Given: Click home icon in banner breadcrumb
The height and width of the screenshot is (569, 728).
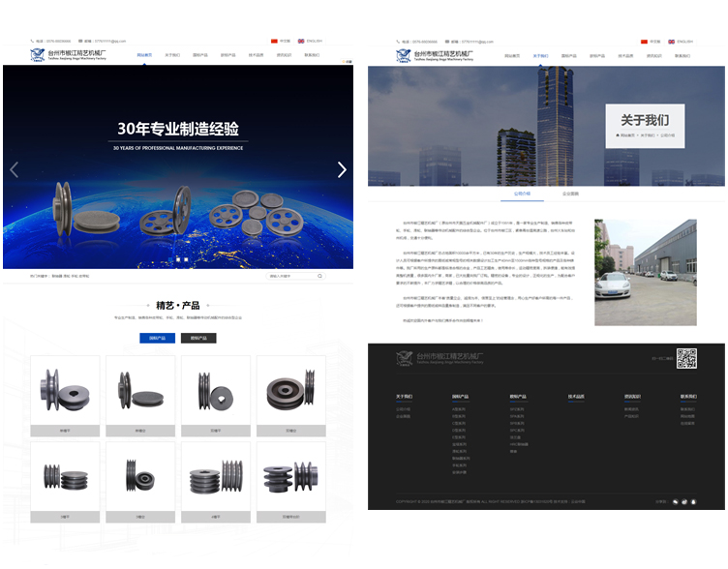Looking at the screenshot, I should click(x=618, y=135).
